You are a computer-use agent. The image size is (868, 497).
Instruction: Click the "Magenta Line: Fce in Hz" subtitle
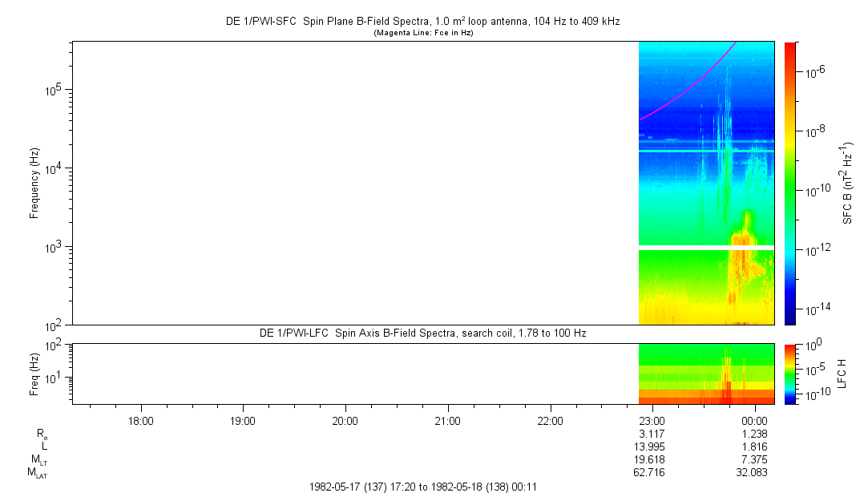tap(423, 33)
